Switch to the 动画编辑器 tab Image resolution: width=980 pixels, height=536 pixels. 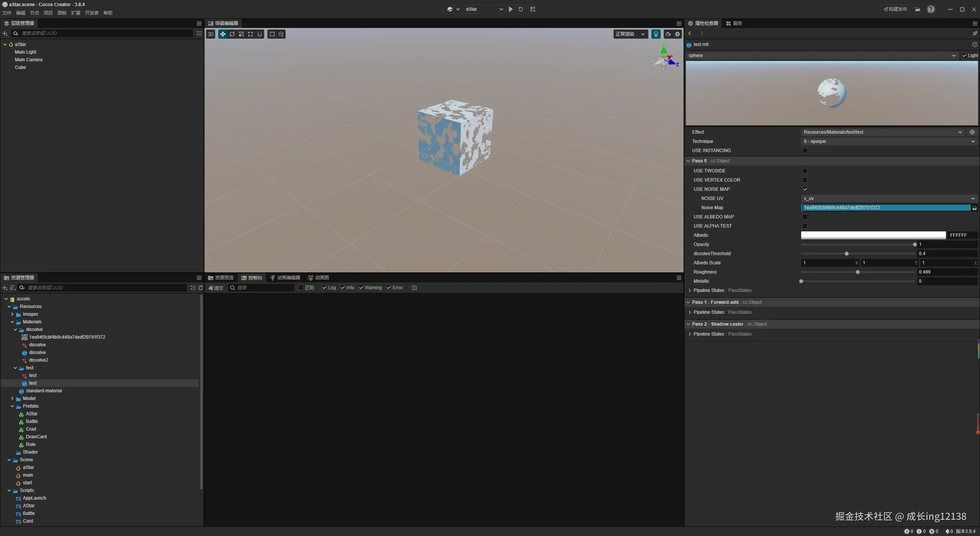(x=285, y=278)
